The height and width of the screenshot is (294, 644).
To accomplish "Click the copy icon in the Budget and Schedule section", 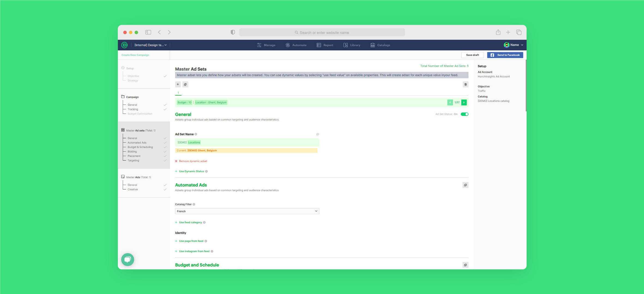I will pos(465,265).
